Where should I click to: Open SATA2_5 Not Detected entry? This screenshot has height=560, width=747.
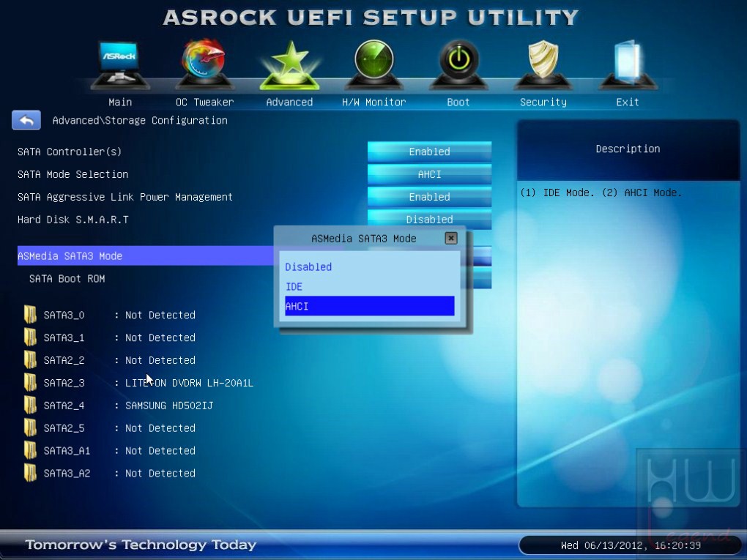pos(160,428)
